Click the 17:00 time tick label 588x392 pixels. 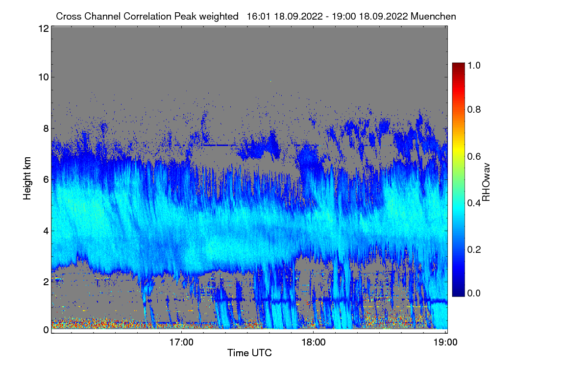coord(181,342)
